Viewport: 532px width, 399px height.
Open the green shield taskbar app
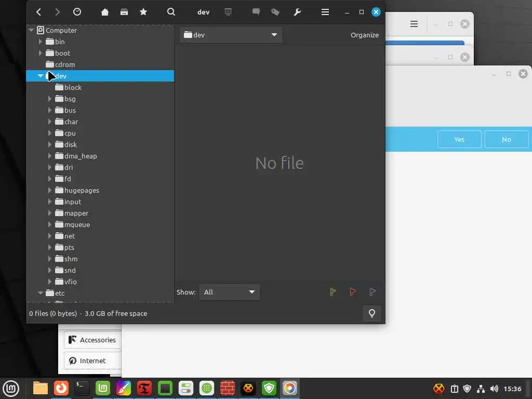(x=269, y=388)
